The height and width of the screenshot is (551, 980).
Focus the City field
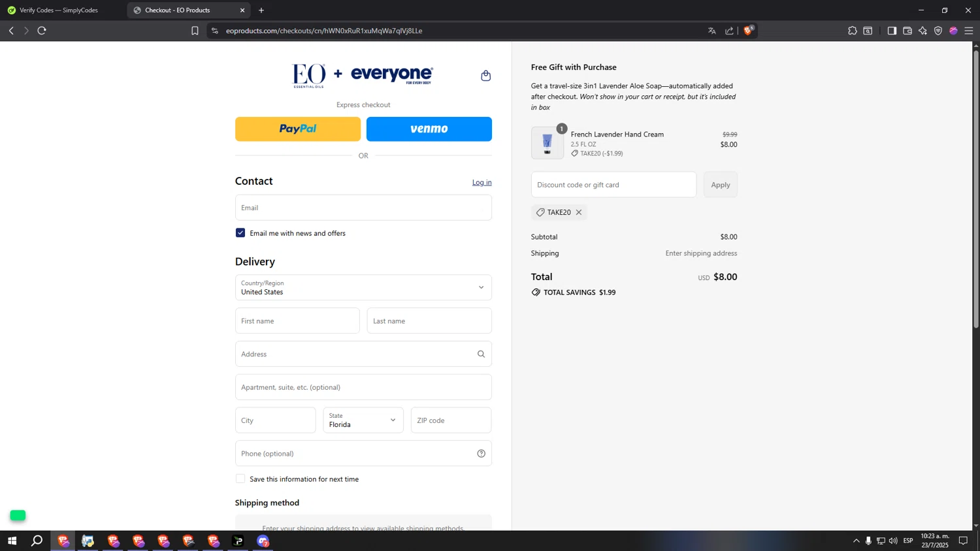point(275,420)
